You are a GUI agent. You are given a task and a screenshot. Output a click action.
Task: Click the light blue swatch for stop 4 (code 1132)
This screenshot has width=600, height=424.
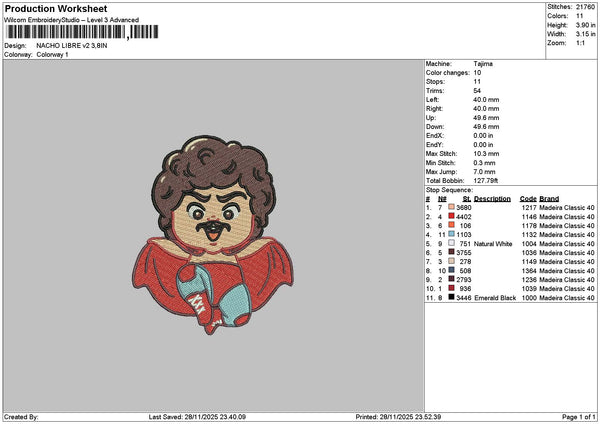tap(452, 234)
